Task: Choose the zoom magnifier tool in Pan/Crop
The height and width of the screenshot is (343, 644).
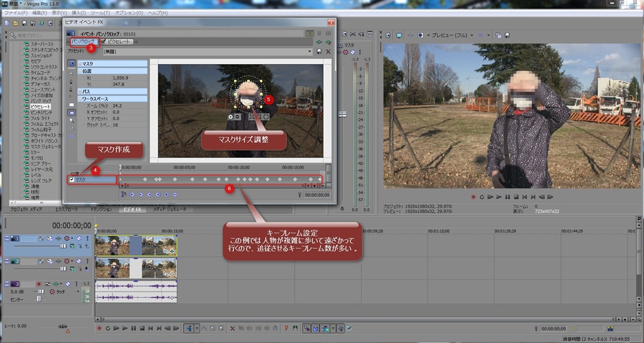Action: [72, 120]
